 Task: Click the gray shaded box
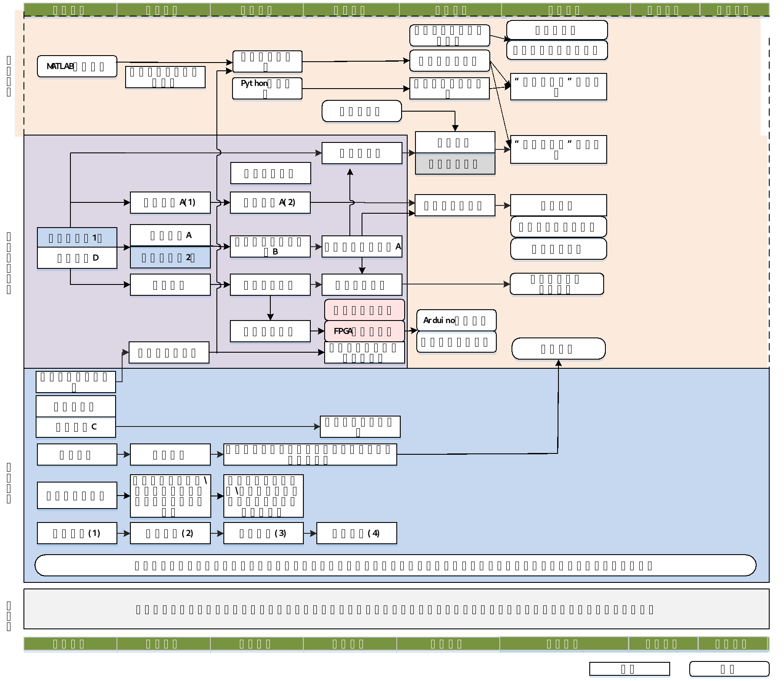pos(455,164)
